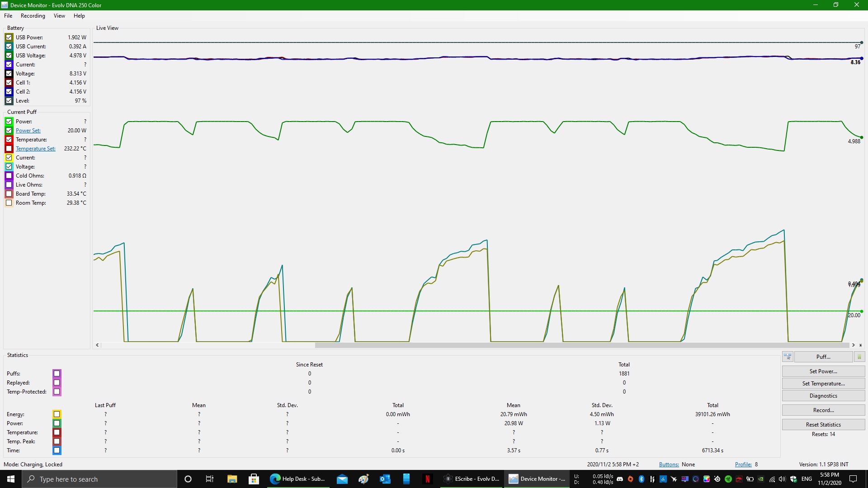Click the pause live view icon

coord(859,357)
